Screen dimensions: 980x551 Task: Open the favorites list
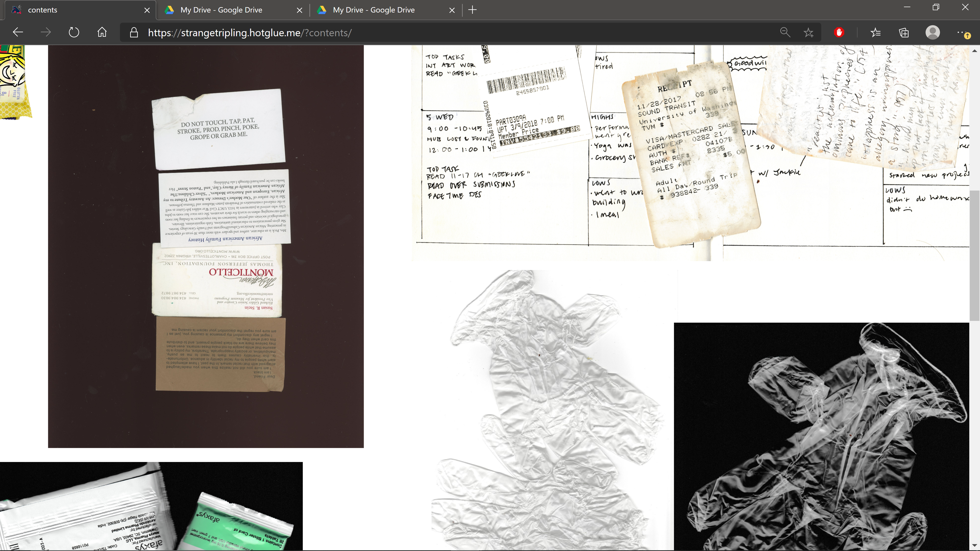tap(875, 32)
